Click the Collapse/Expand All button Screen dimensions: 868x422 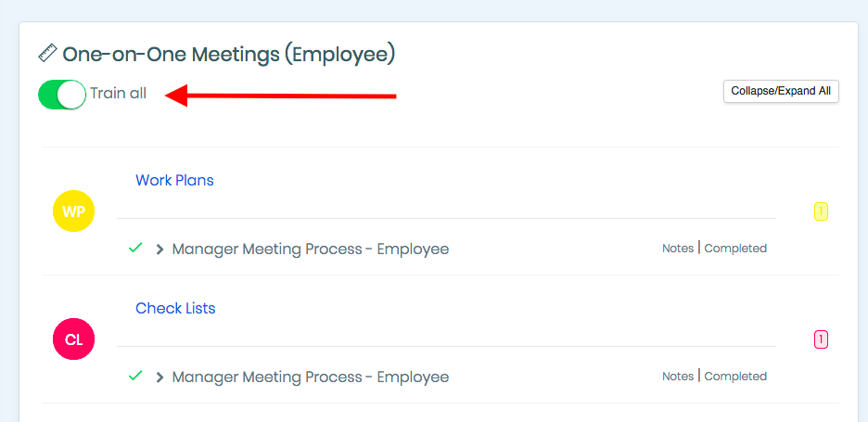coord(781,92)
